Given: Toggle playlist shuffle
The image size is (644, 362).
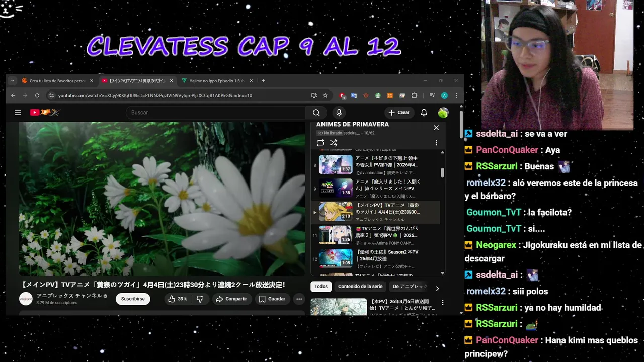Looking at the screenshot, I should click(x=334, y=143).
